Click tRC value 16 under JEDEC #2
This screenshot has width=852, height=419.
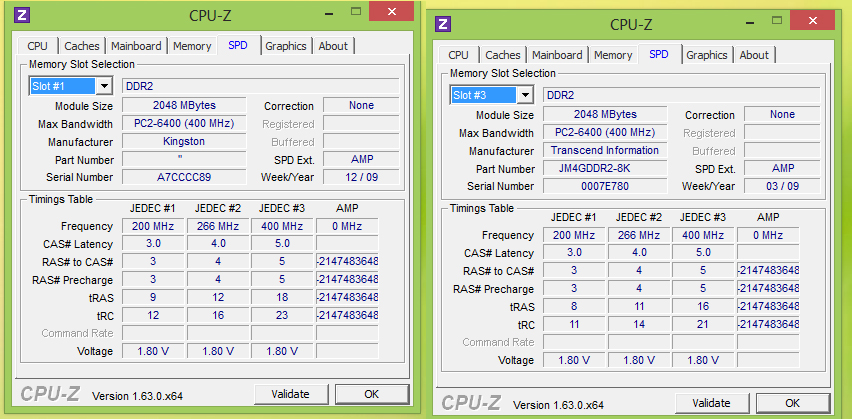click(218, 315)
